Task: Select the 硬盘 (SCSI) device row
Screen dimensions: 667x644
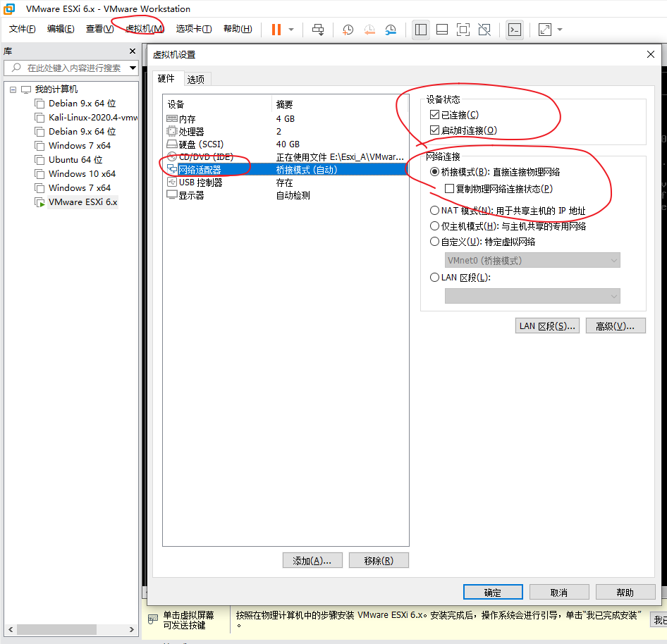Action: [x=286, y=144]
